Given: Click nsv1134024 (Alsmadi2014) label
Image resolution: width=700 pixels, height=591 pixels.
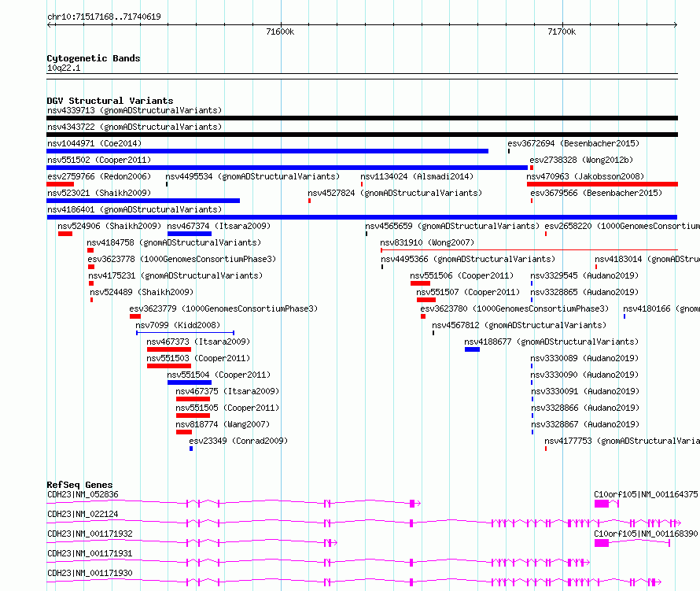Looking at the screenshot, I should pos(417,176).
